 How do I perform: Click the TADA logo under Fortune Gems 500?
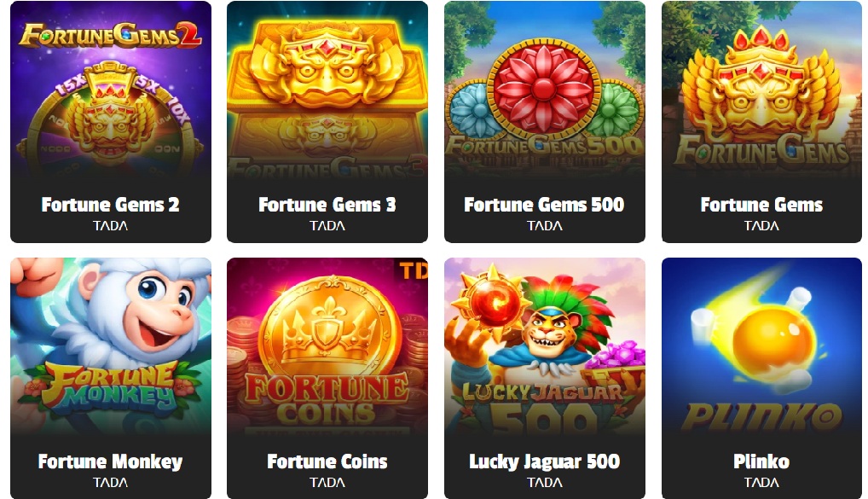tap(545, 226)
